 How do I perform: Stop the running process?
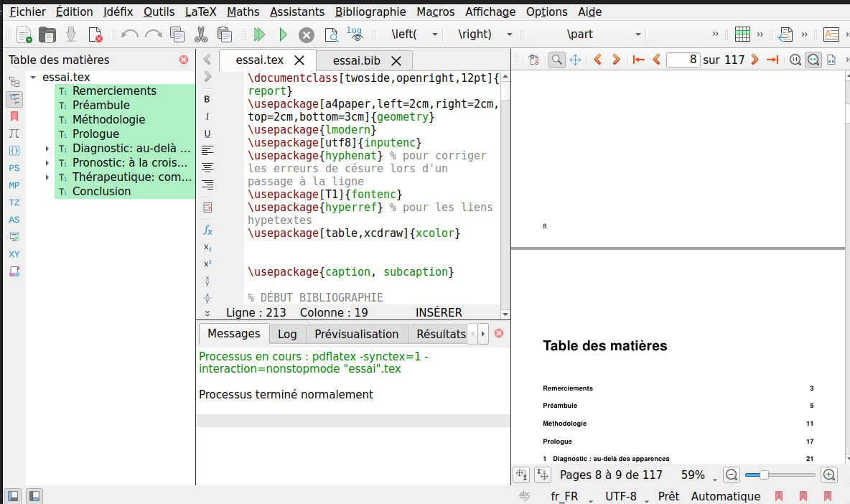click(307, 35)
